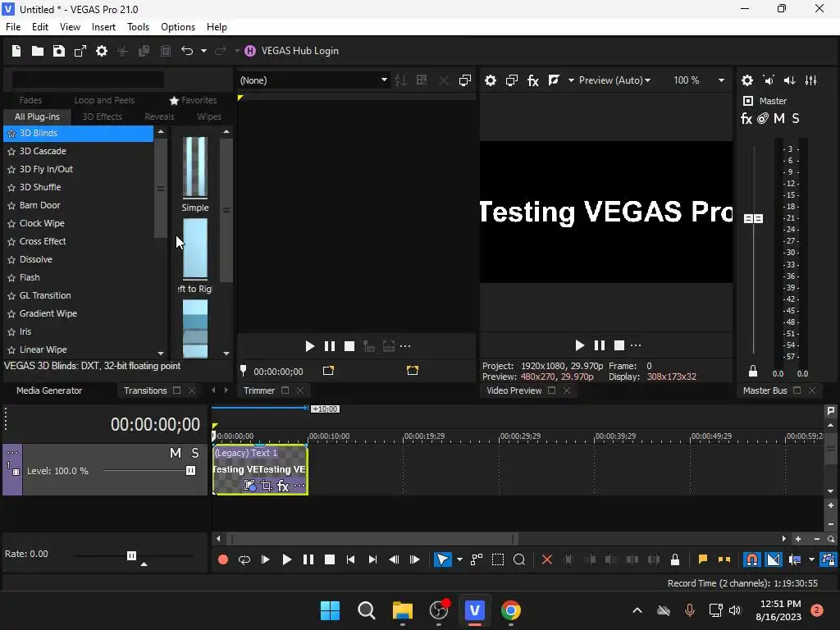Screen dimensions: 840x630
Task: Select the Zoom Edit magnifier tool
Action: click(519, 559)
